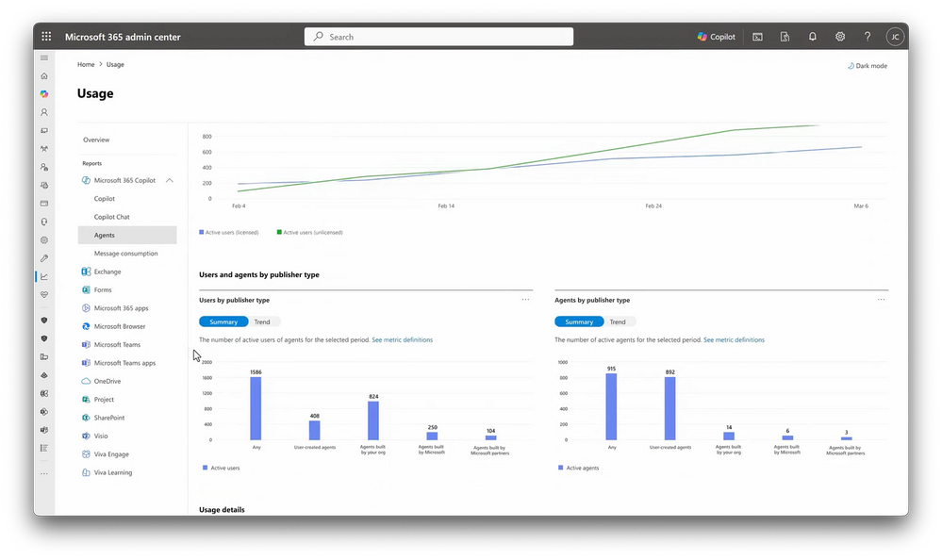Open the notifications bell
This screenshot has width=942, height=560.
click(812, 37)
